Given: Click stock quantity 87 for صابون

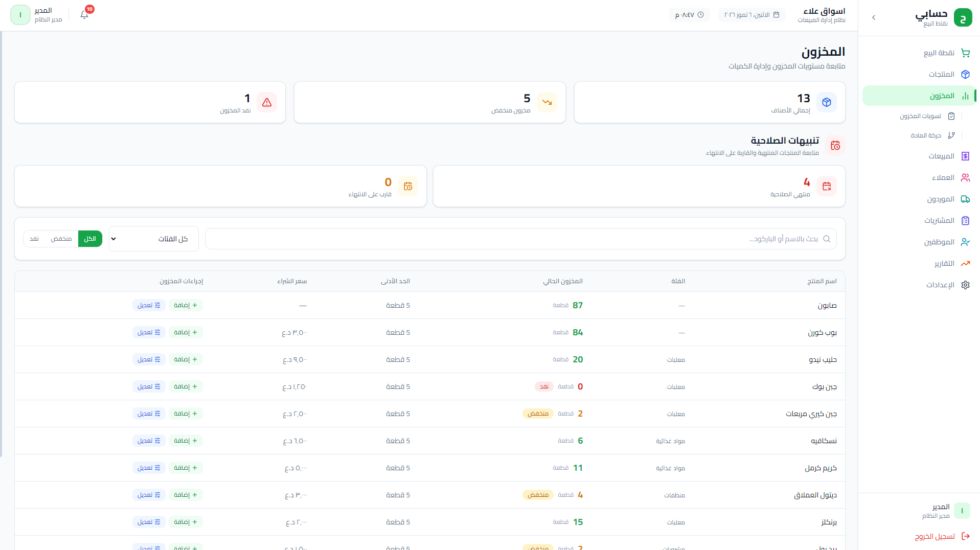Looking at the screenshot, I should (x=578, y=305).
